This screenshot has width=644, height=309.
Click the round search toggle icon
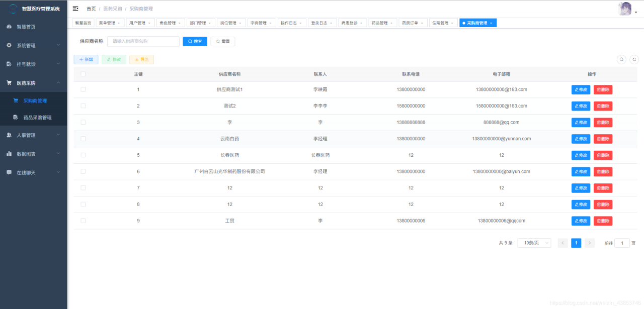[622, 59]
